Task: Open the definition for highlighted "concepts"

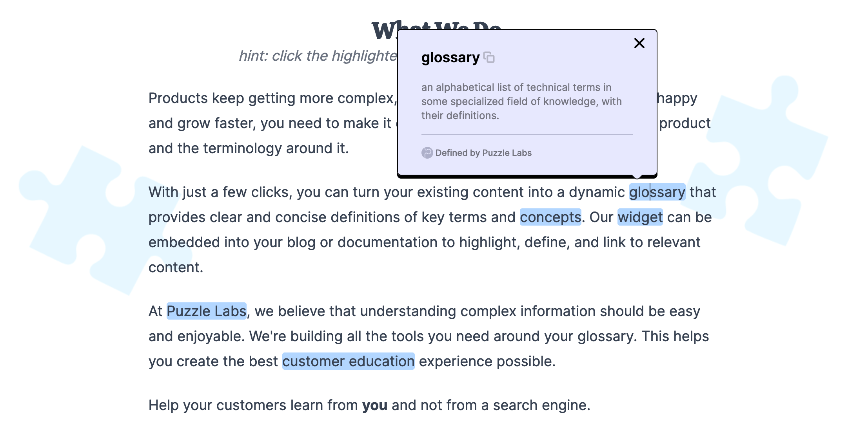Action: click(x=550, y=217)
